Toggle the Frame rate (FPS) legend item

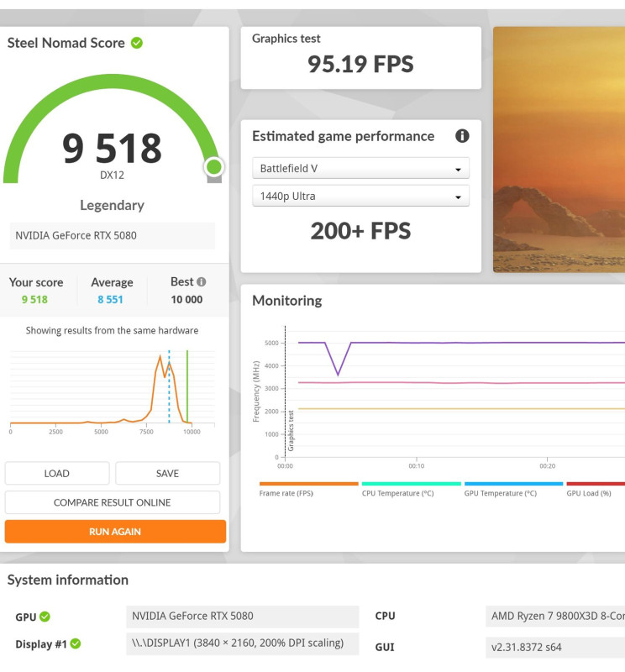(x=308, y=490)
